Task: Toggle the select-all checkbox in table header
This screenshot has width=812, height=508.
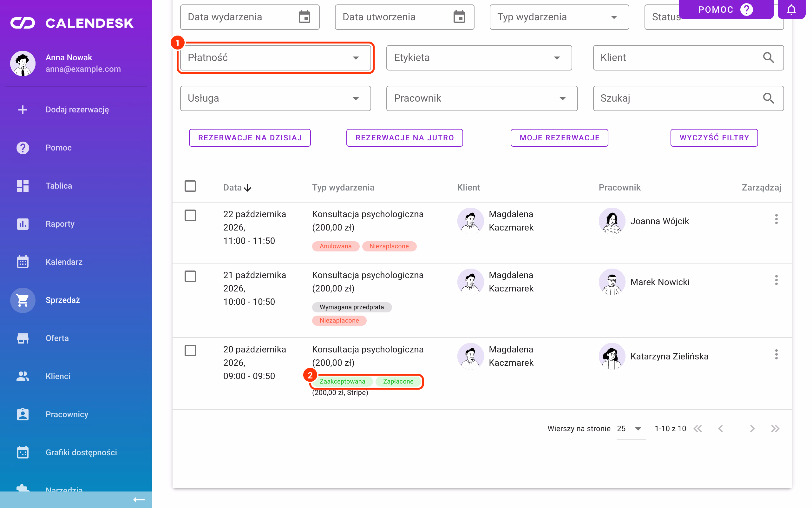Action: 190,186
